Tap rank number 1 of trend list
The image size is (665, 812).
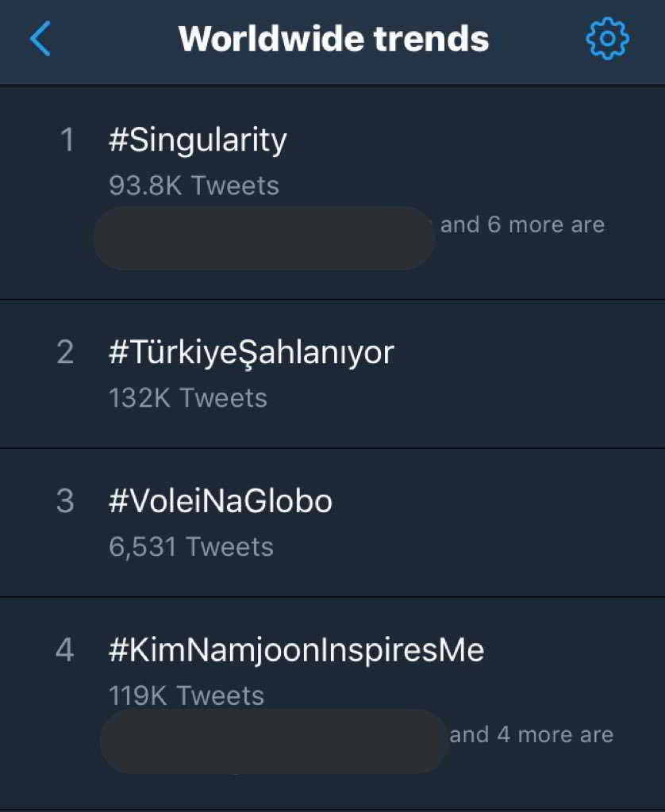point(67,140)
